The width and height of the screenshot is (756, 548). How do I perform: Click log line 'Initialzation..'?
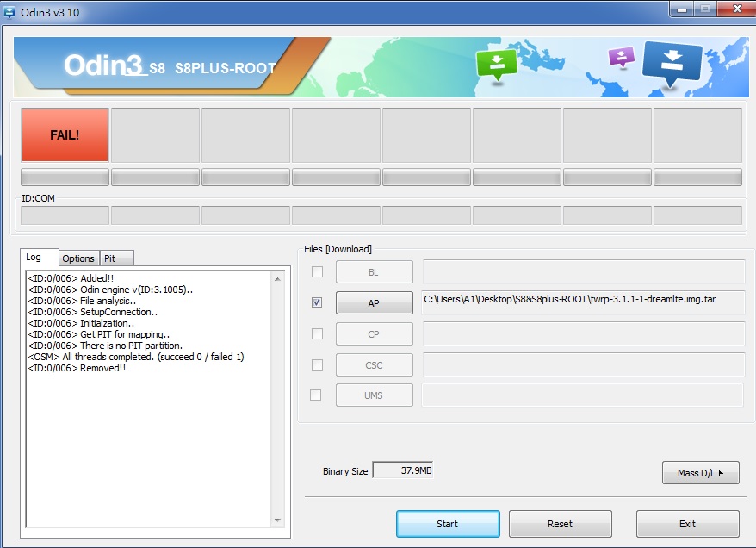[x=81, y=323]
